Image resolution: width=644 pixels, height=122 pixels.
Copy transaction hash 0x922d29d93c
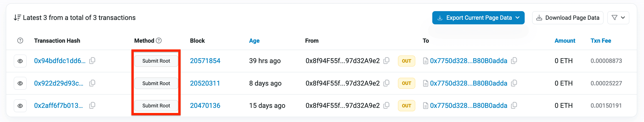[x=92, y=83]
